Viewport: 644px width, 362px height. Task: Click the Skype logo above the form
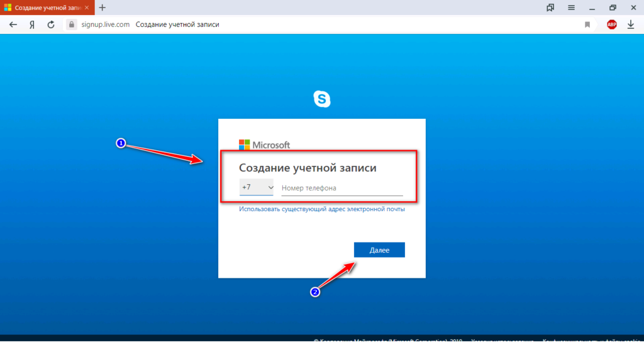pos(322,99)
